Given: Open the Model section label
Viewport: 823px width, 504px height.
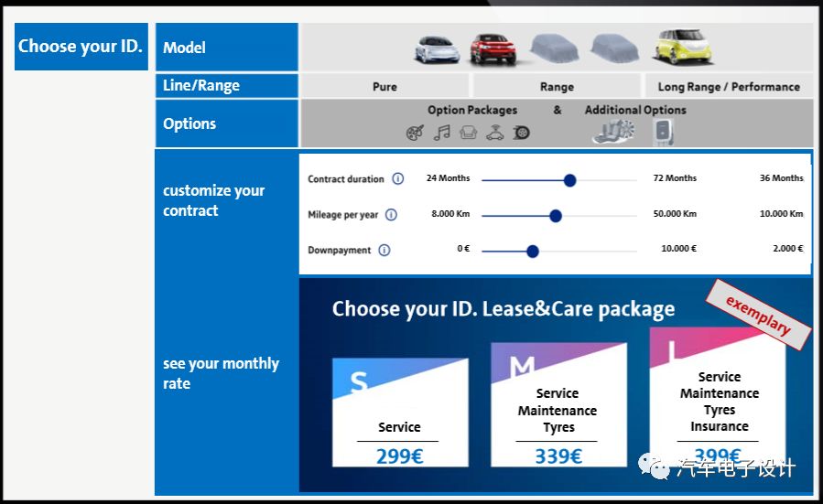Looking at the screenshot, I should [227, 48].
